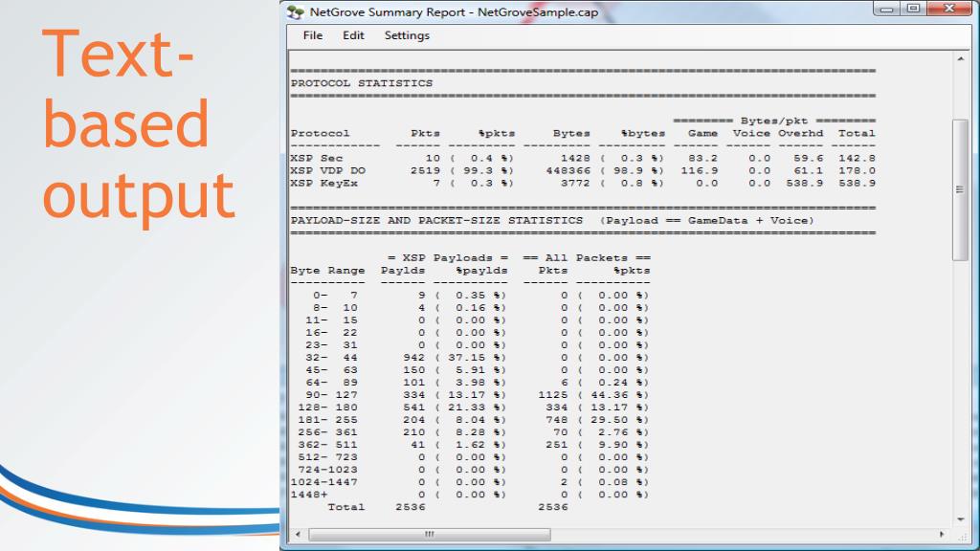
Task: Click the PROTOCOL STATISTICS heading
Action: (361, 83)
